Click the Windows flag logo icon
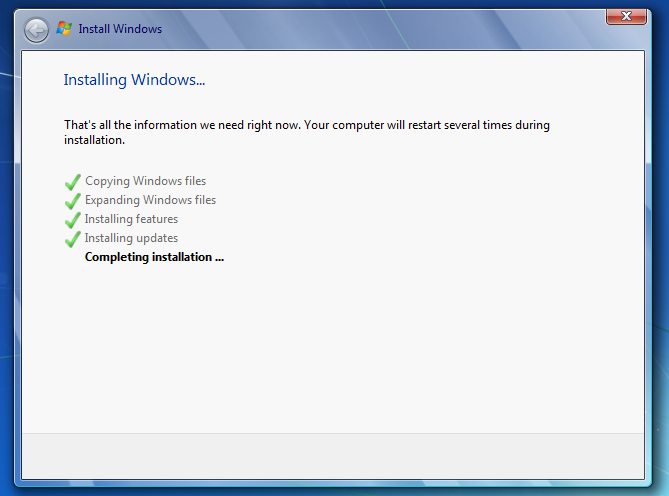The image size is (669, 496). coord(64,29)
